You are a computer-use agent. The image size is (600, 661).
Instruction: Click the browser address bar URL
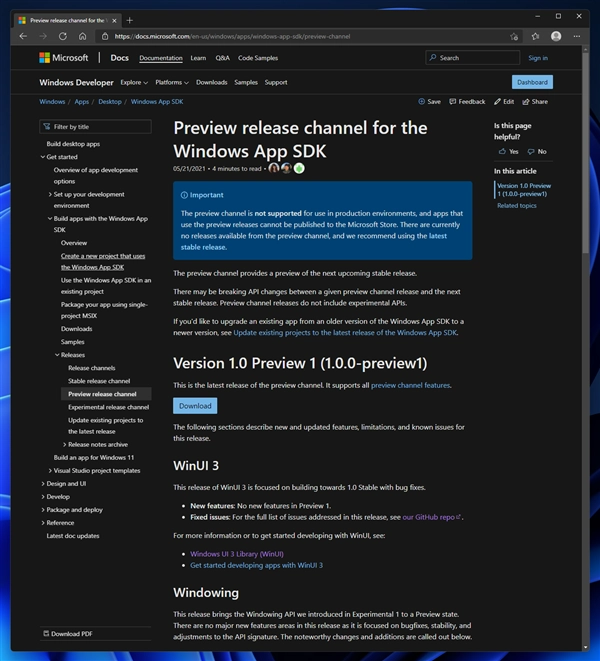232,36
